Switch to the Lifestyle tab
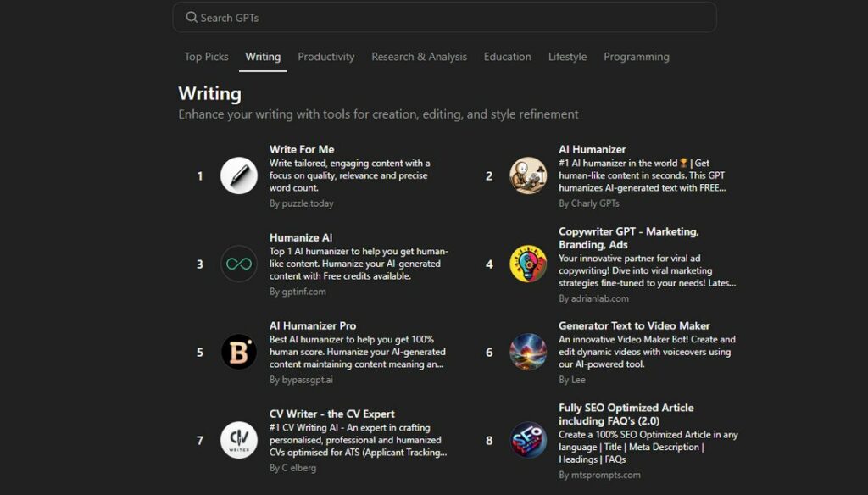Screen dimensions: 868x495 point(567,57)
